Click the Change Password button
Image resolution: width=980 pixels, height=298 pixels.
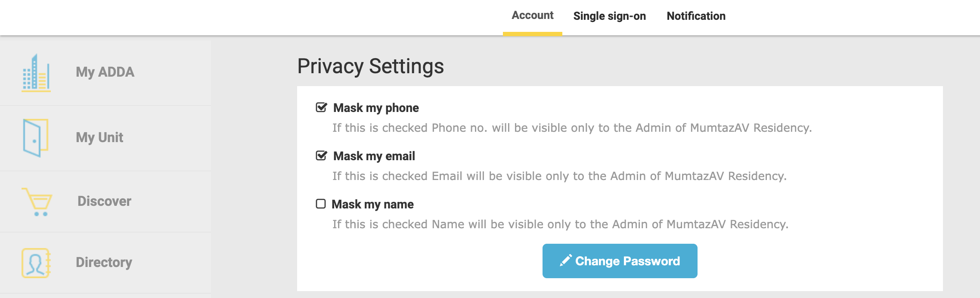[x=620, y=261]
